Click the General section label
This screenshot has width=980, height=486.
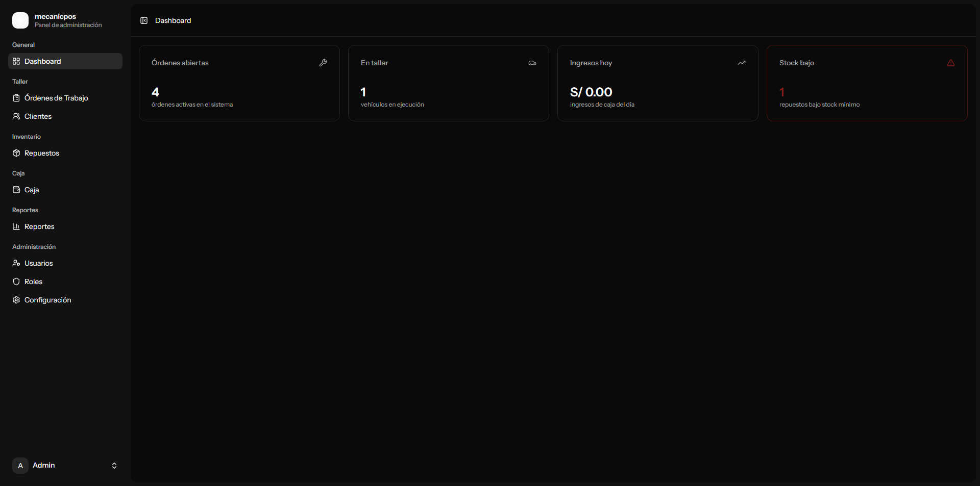click(23, 45)
